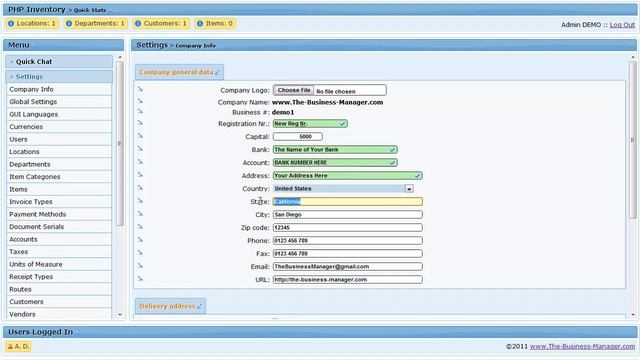Click the arrow icon next to Phone row

click(x=140, y=240)
